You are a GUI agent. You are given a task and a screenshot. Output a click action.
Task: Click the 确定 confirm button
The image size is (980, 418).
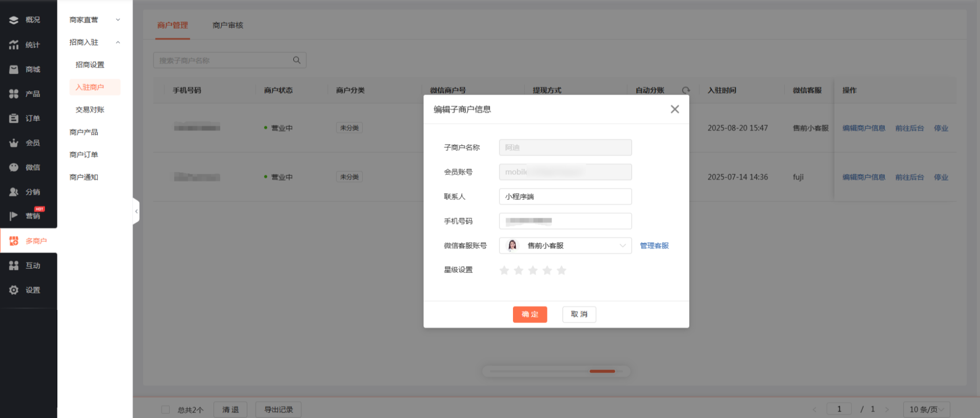tap(530, 314)
